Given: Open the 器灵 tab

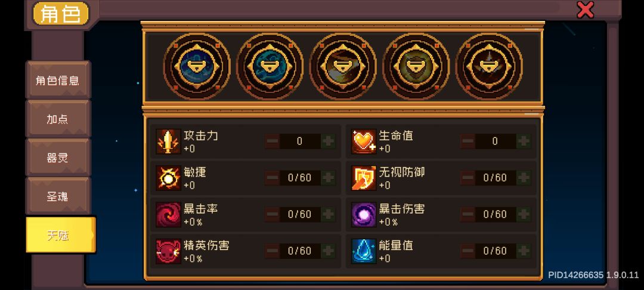Looking at the screenshot, I should tap(58, 158).
